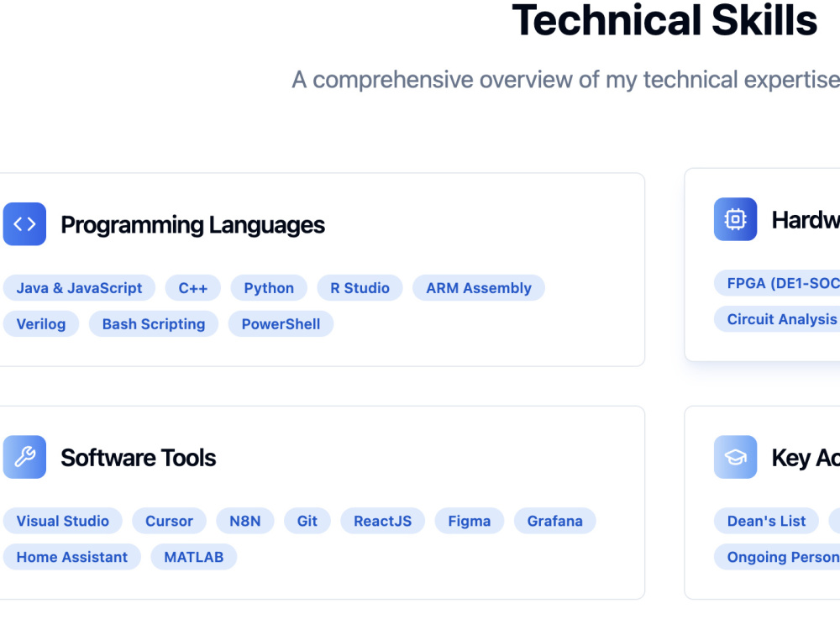This screenshot has width=840, height=630.
Task: Select the Java & JavaScript skill tag
Action: tap(79, 287)
